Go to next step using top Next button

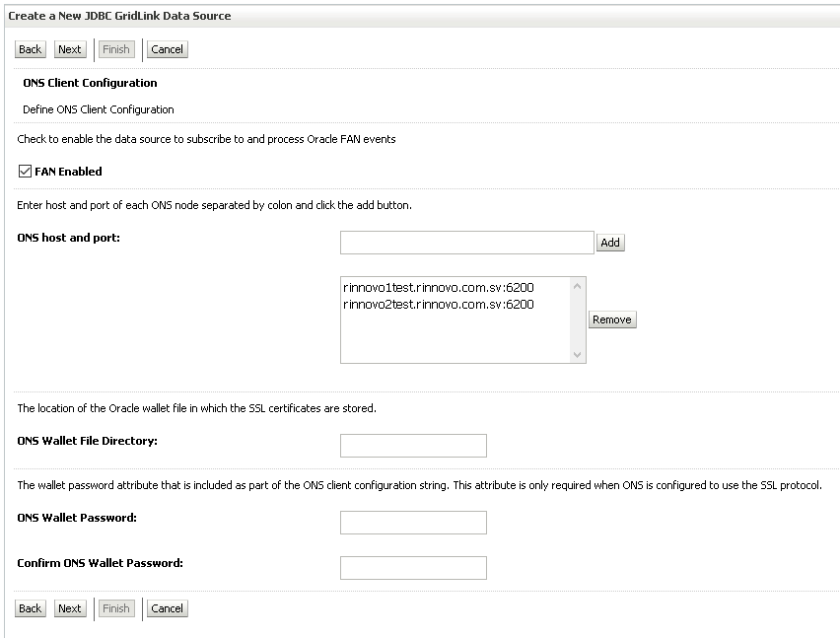click(70, 49)
